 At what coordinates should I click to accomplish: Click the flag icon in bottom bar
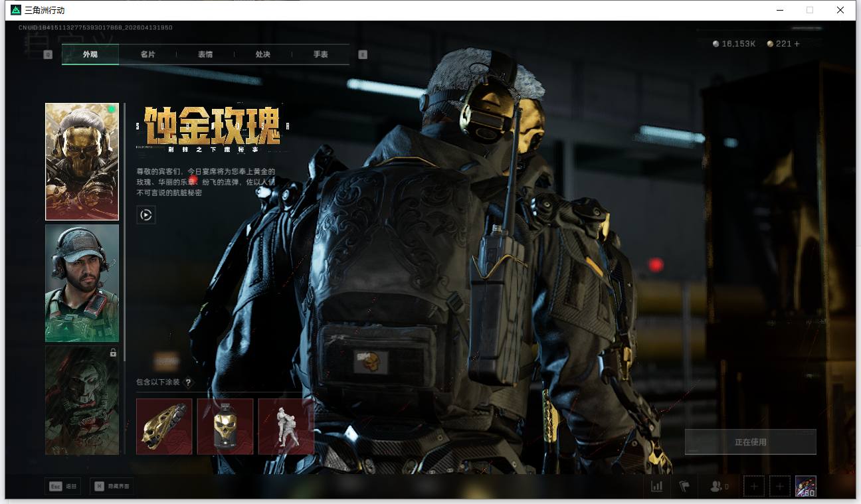(684, 487)
